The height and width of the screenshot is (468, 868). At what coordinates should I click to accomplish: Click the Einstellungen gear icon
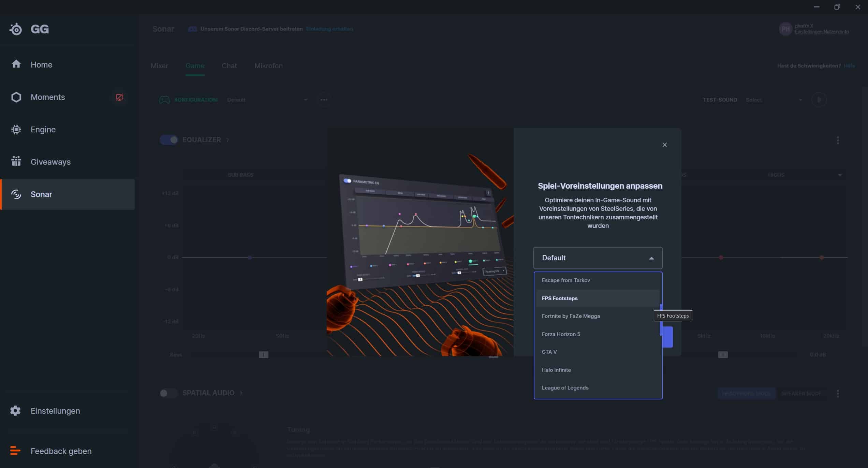[15, 411]
